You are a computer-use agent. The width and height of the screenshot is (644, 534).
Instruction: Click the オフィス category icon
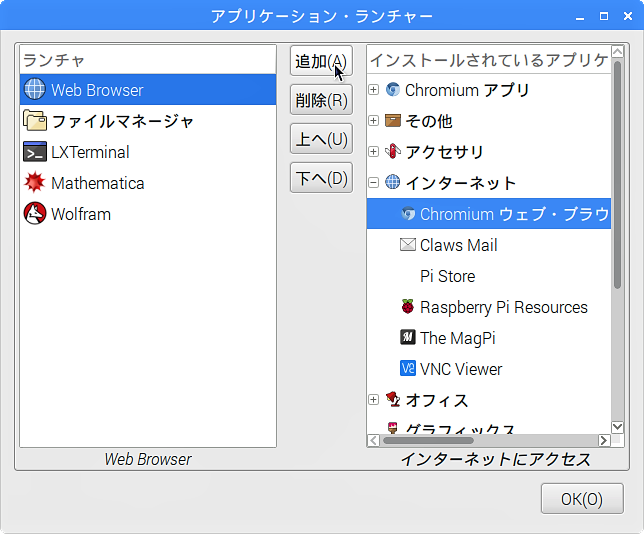(393, 399)
